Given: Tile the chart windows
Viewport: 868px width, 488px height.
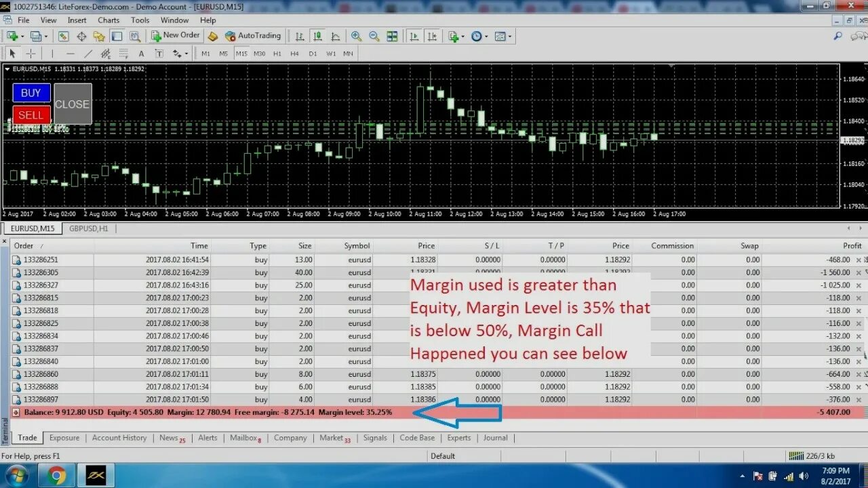Looking at the screenshot, I should (393, 36).
